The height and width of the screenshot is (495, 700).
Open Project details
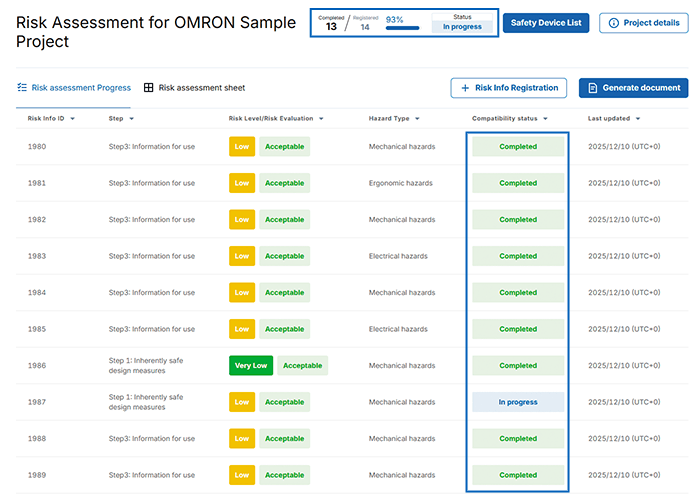(x=643, y=23)
